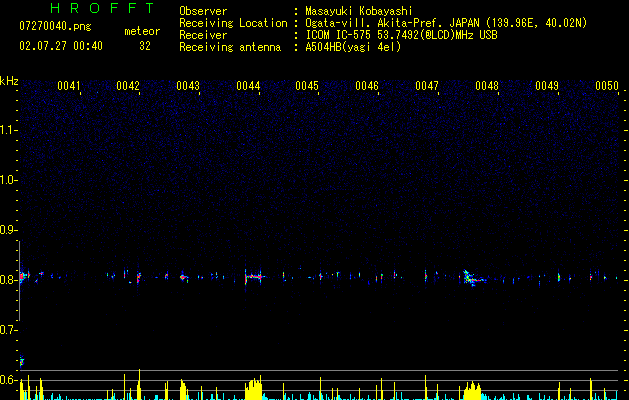Click the kHz axis unit label
The image size is (629, 400).
click(9, 81)
